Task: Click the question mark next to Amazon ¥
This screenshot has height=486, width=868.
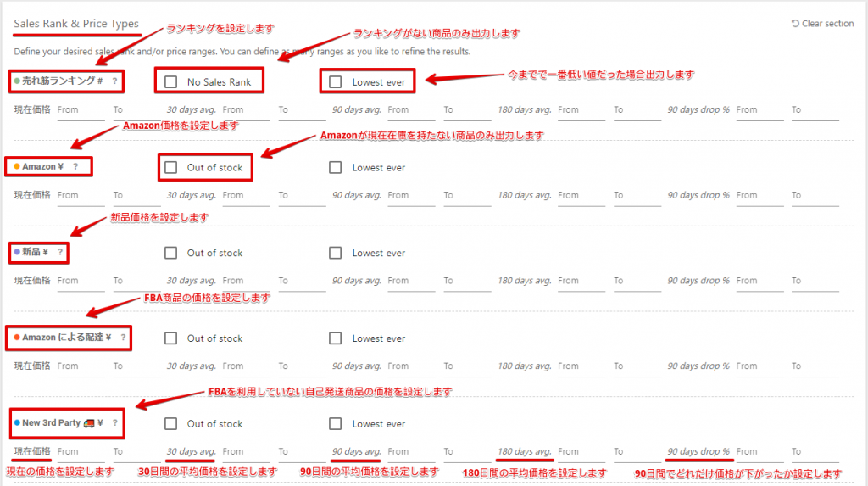Action: tap(75, 167)
